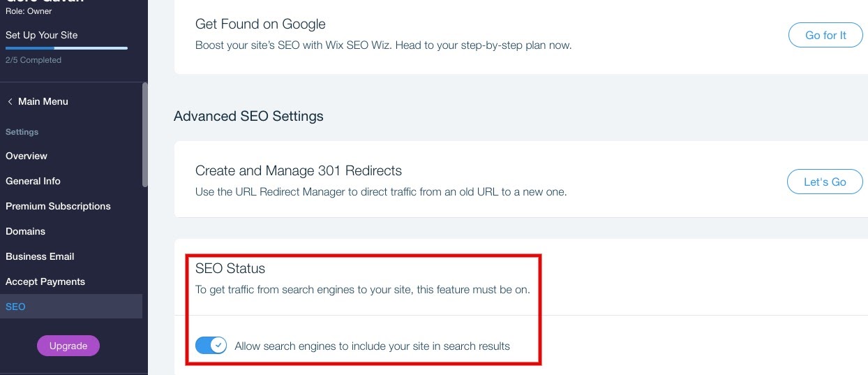Click the Go for It button
The width and height of the screenshot is (868, 375).
coord(825,36)
